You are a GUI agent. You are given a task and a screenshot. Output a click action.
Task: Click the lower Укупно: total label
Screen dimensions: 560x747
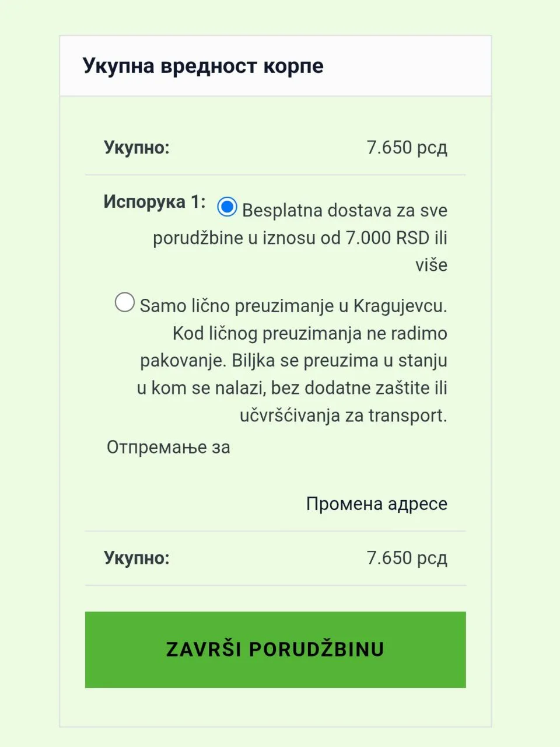136,558
